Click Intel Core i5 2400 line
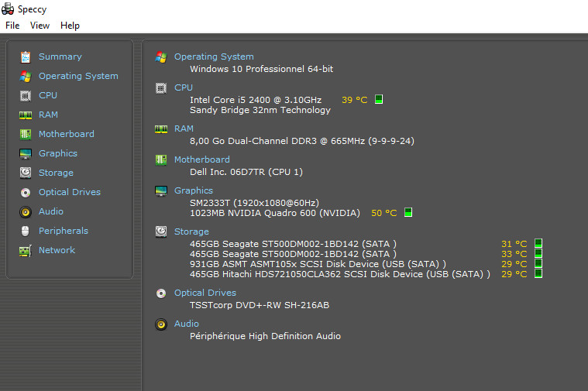Screen dimensions: 588x391 point(256,100)
